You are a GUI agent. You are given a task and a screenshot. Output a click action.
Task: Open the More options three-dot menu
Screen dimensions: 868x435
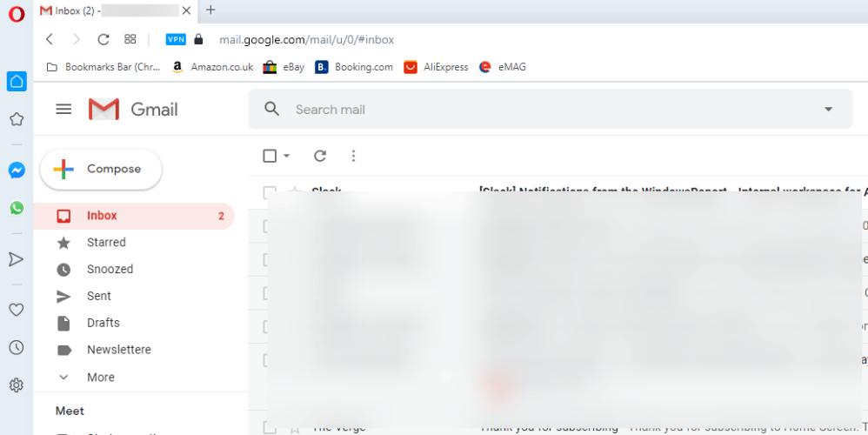pyautogui.click(x=354, y=156)
